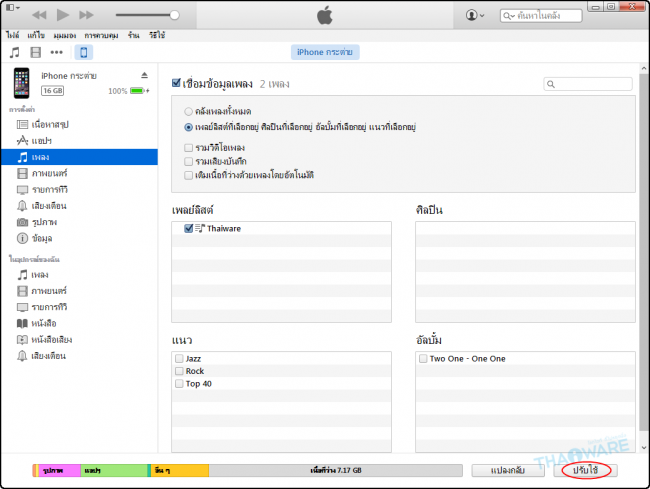Open the มุมมอง menu
The width and height of the screenshot is (650, 489).
tap(65, 35)
